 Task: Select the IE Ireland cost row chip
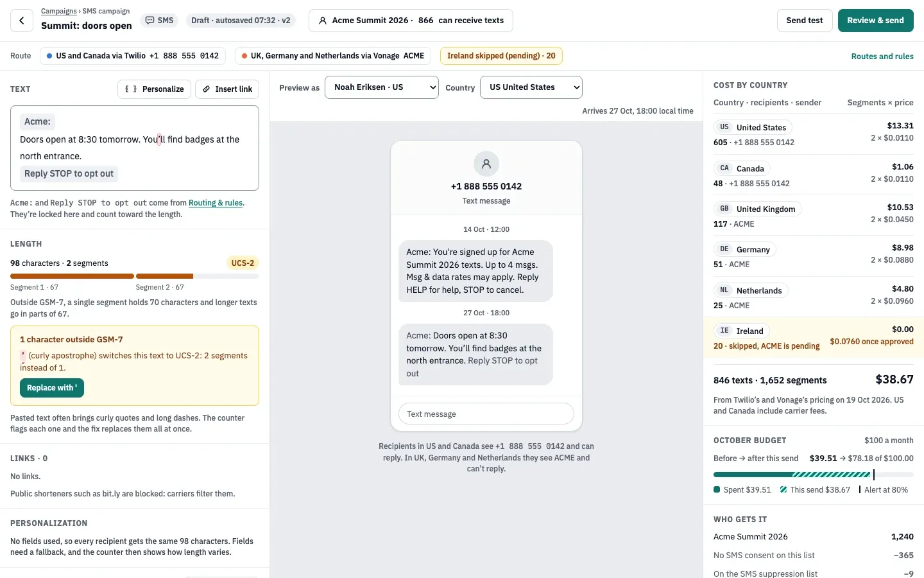coord(742,331)
